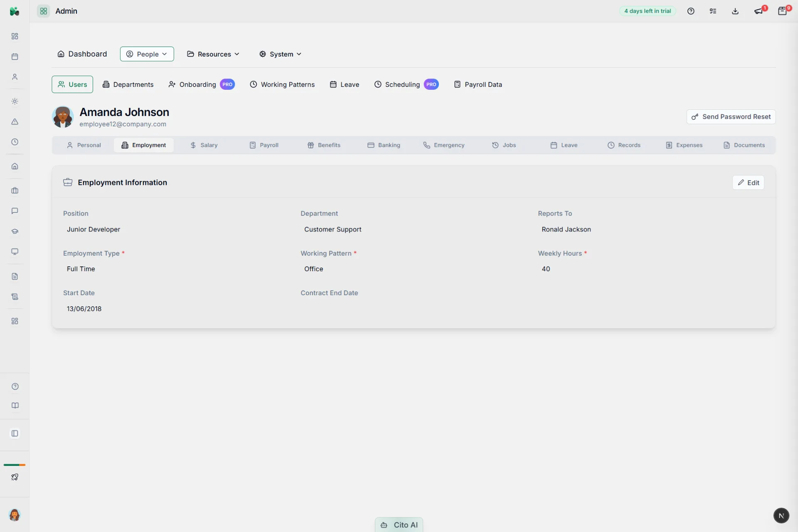Click Amanda Johnson's profile avatar
The image size is (798, 532).
[x=63, y=117]
